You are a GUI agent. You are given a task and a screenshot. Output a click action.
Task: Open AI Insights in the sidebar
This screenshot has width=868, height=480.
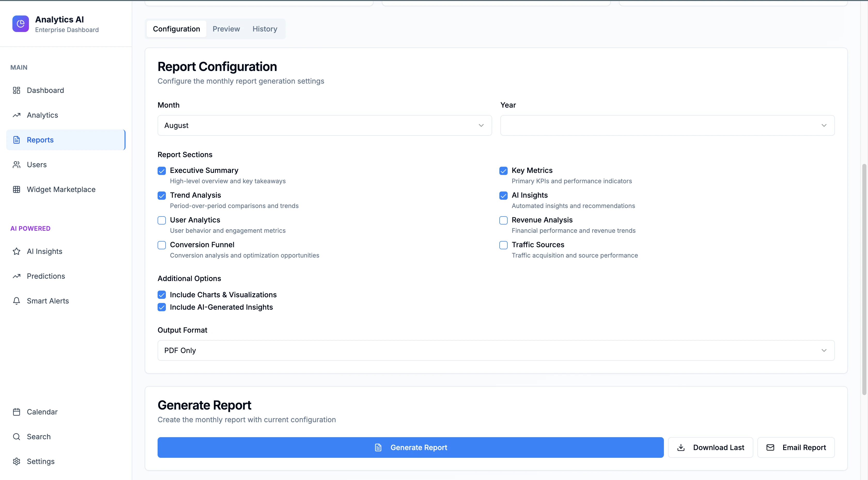[66, 251]
